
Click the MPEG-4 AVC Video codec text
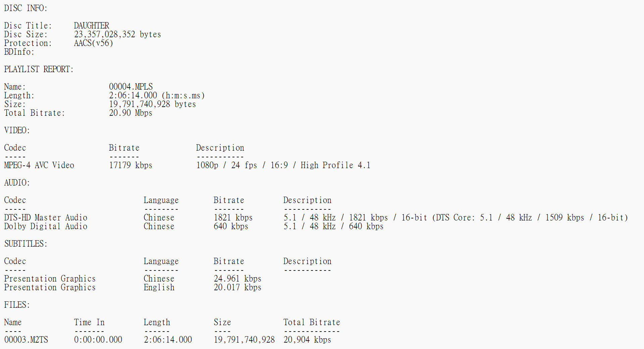point(39,165)
